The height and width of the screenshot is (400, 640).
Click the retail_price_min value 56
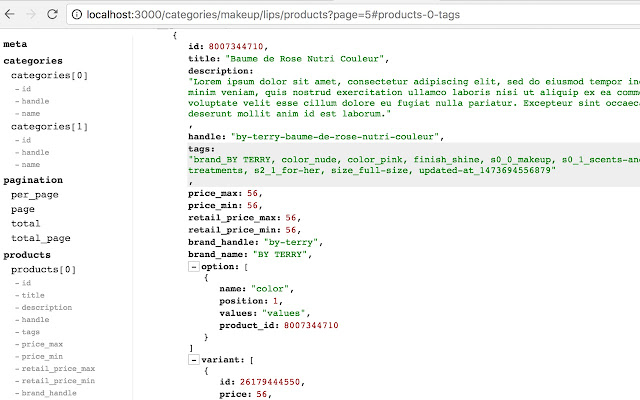[x=291, y=230]
